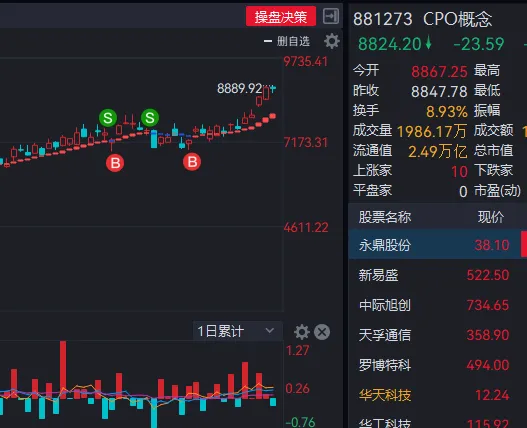Click the 8889.92 high price label
527x428 pixels.
239,88
